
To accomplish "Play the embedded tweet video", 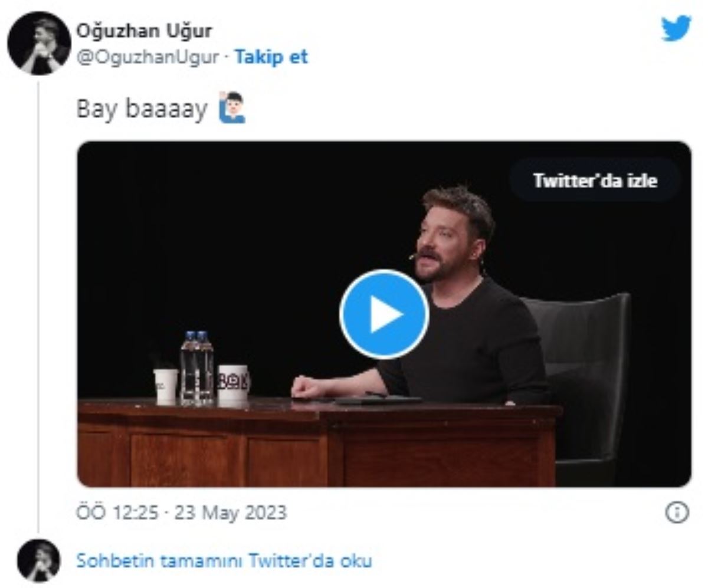I will coord(384,314).
